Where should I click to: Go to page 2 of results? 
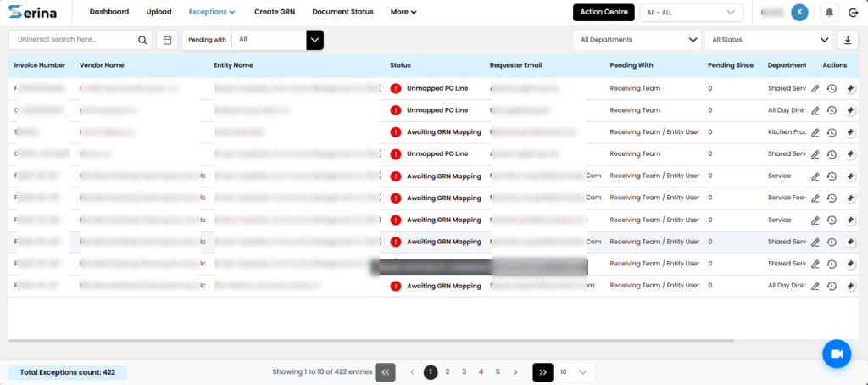pos(448,372)
